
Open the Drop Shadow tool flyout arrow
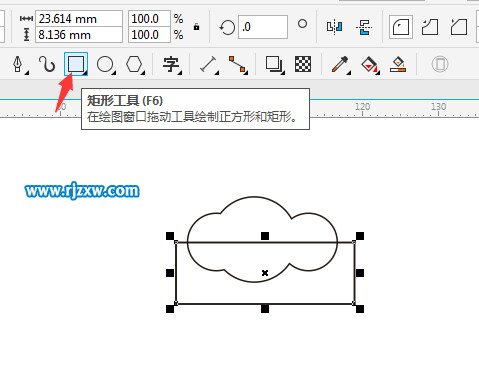283,72
